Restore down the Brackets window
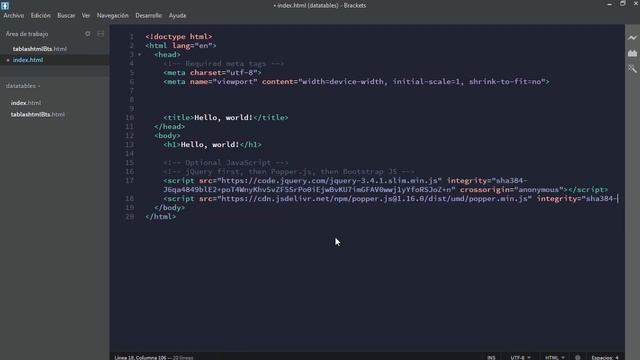Viewport: 640px width, 360px height. tap(622, 4)
